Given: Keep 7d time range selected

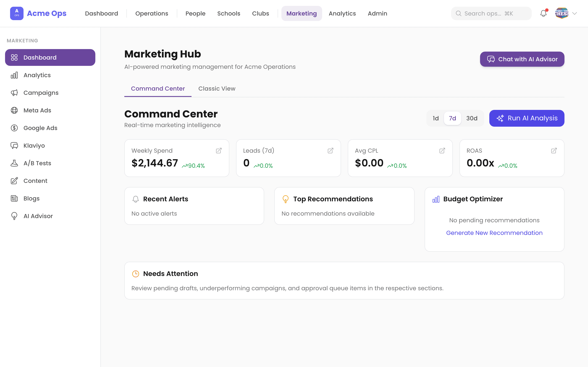Looking at the screenshot, I should 452,118.
